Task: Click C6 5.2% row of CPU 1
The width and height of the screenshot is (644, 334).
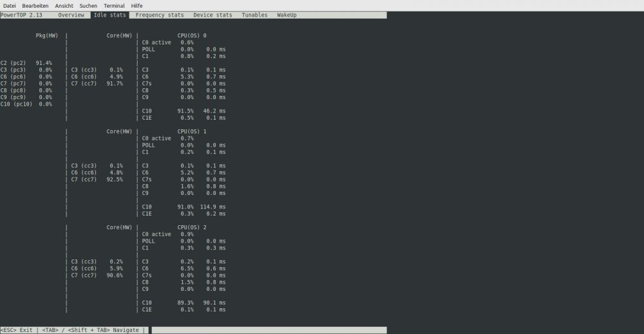Action: pyautogui.click(x=184, y=172)
